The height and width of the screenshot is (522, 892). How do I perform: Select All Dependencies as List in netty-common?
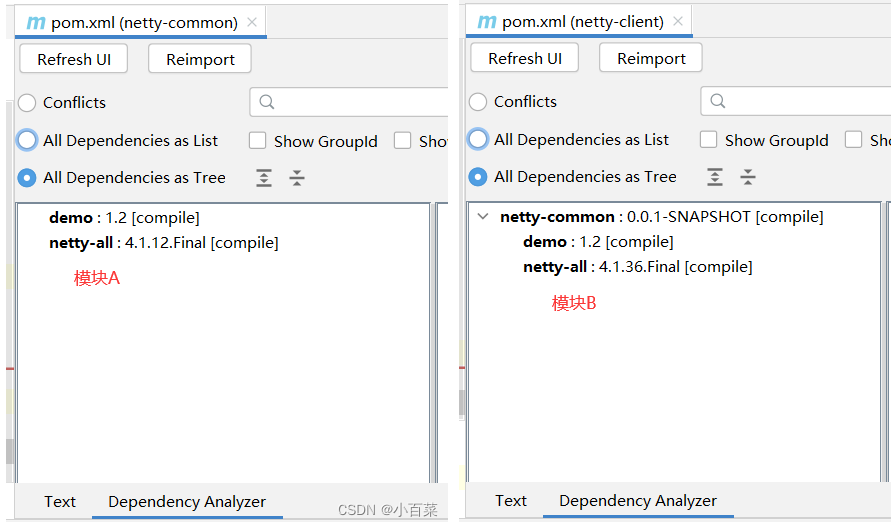(27, 140)
